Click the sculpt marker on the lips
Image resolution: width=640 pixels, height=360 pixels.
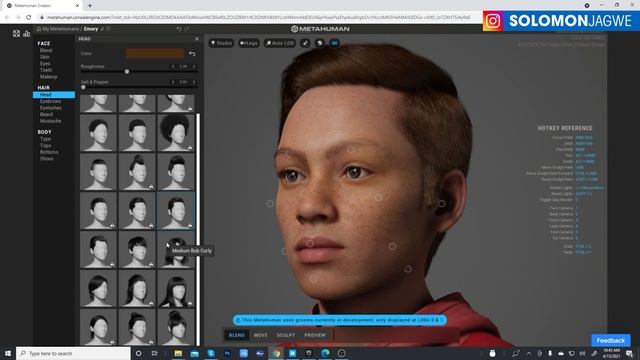(310, 244)
